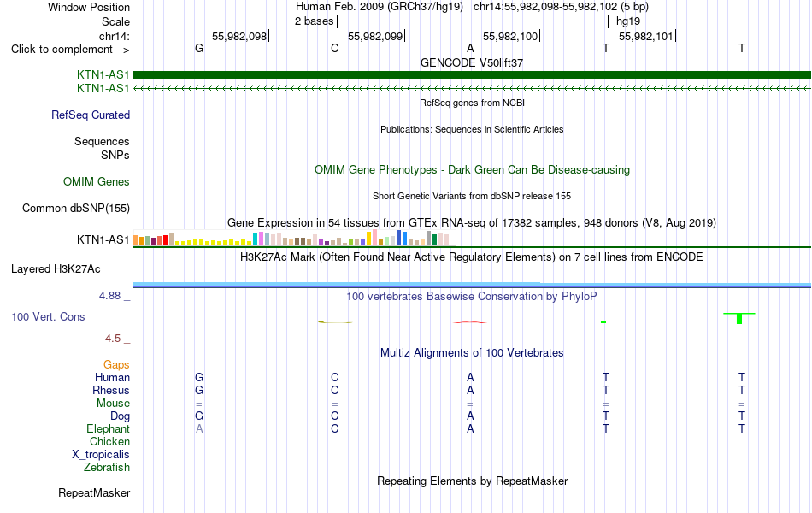Click the tall blue bar in GTEx chart
812x513 pixels.
point(399,238)
